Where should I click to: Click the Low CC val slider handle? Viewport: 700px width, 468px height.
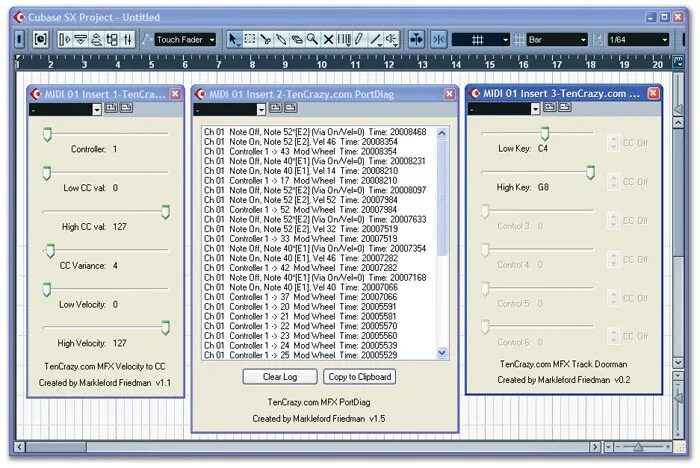pyautogui.click(x=46, y=173)
